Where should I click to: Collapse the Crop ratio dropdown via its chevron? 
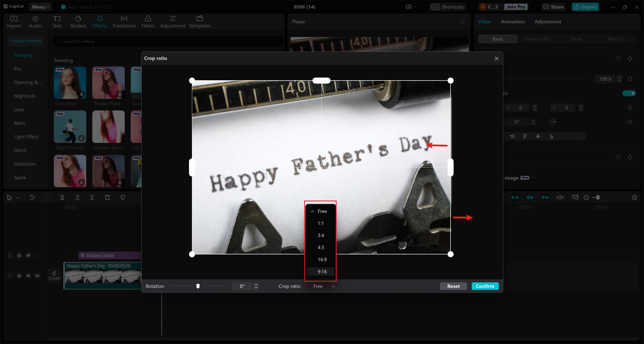(x=333, y=286)
